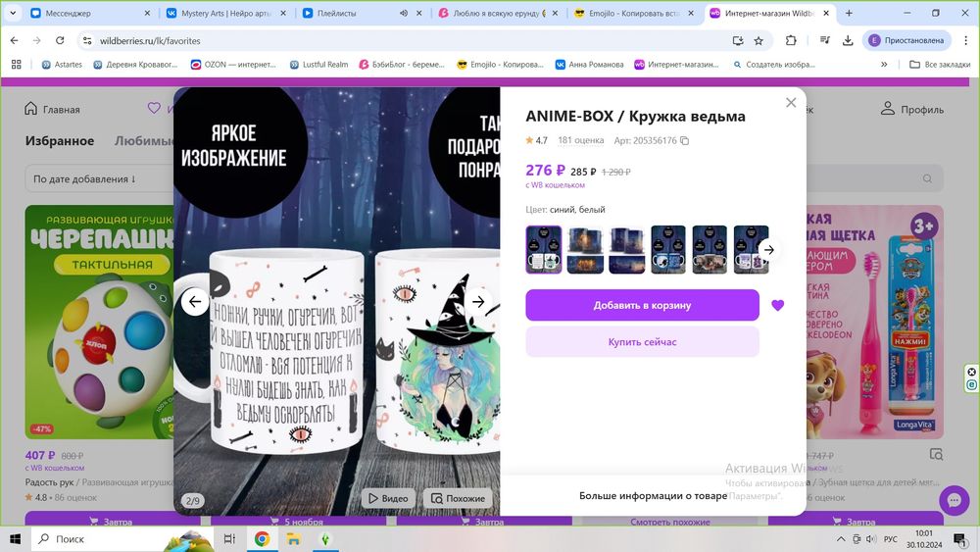Screen dimensions: 980x552
Task: Open Task View on taskbar
Action: [x=229, y=539]
